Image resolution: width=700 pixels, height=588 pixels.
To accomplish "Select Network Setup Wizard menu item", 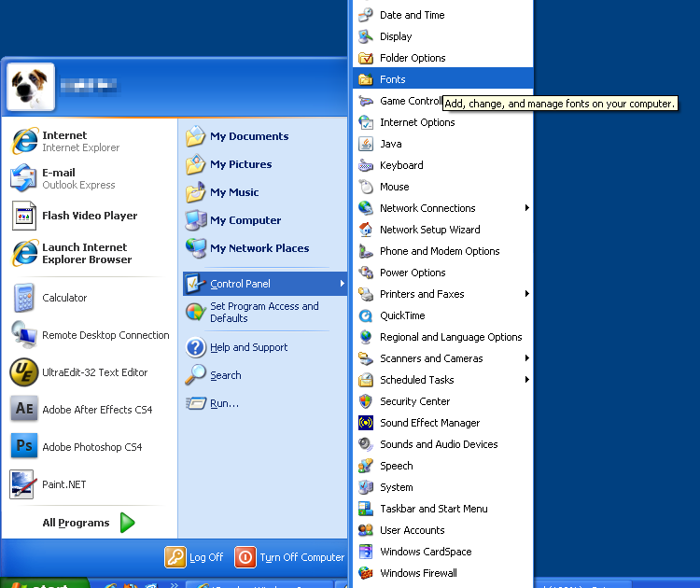I will click(442, 230).
